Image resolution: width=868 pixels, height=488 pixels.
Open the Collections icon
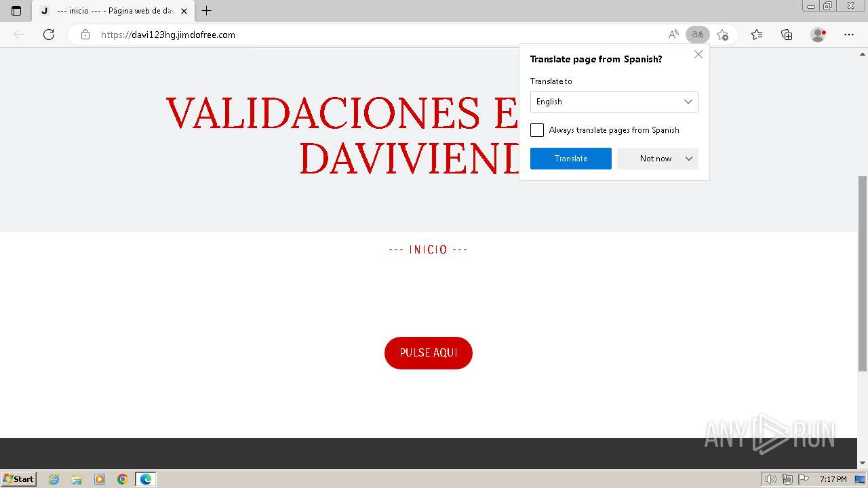tap(787, 35)
